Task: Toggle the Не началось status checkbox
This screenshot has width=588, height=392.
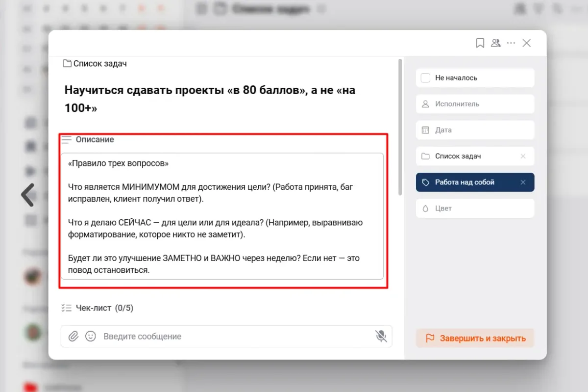Action: click(426, 78)
